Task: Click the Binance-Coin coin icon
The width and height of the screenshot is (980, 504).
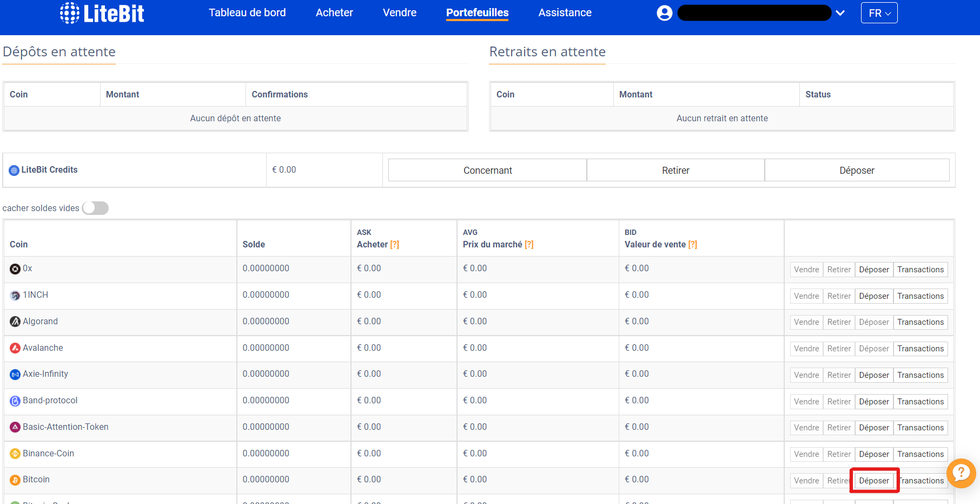Action: tap(15, 454)
